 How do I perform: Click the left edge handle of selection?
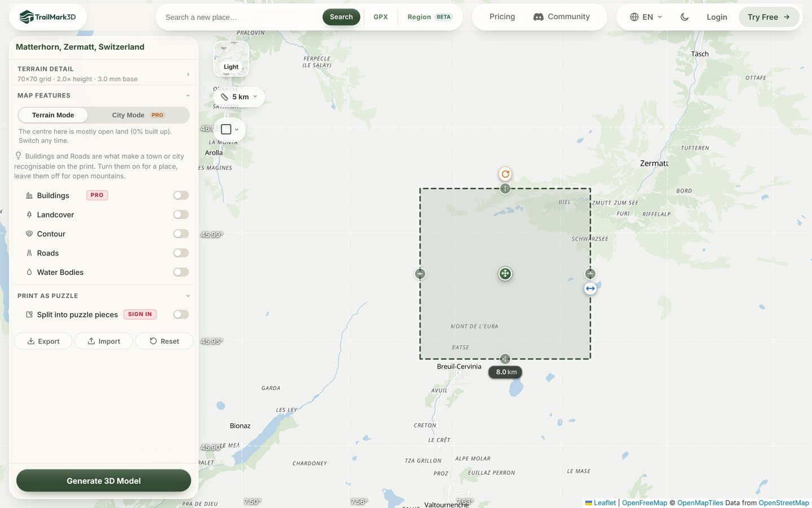coord(420,274)
